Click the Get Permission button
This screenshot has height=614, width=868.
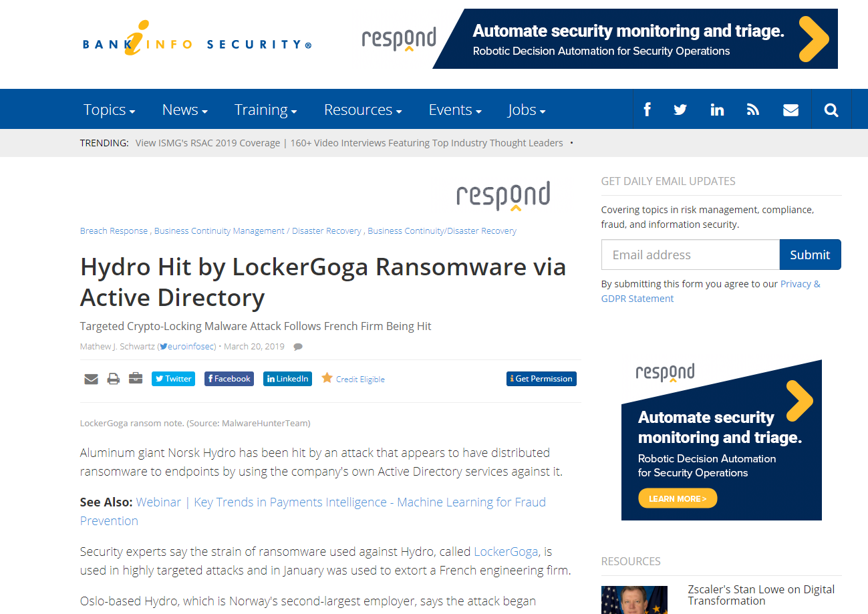click(x=541, y=379)
